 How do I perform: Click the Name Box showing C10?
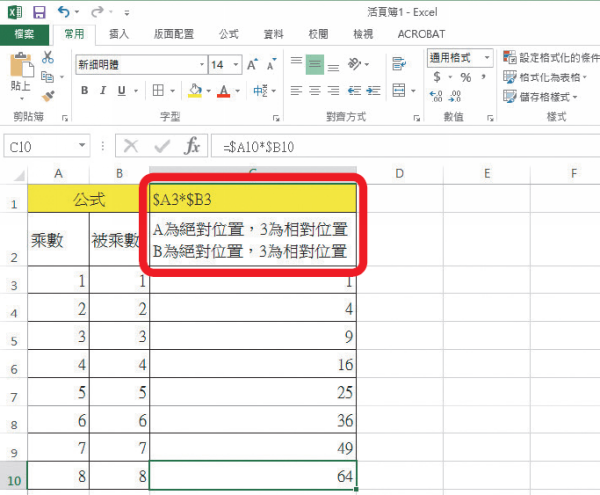point(47,147)
